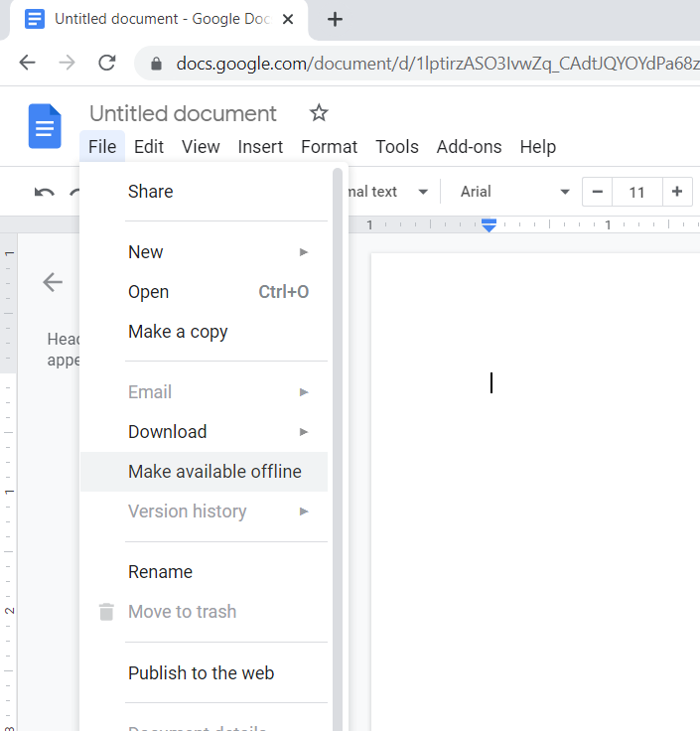Open the text style dropdown
This screenshot has width=700, height=731.
pos(388,192)
